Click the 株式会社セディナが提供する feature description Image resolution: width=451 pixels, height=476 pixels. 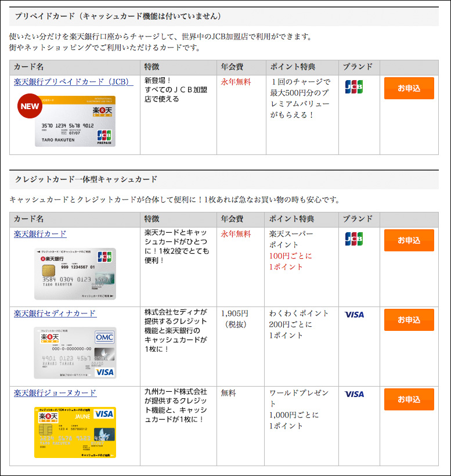(176, 330)
